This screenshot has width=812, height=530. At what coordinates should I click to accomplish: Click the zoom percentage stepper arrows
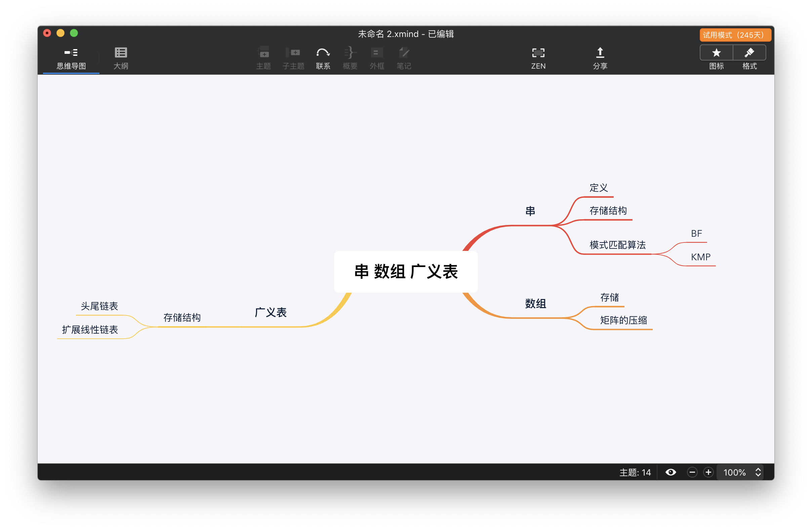[x=758, y=472]
